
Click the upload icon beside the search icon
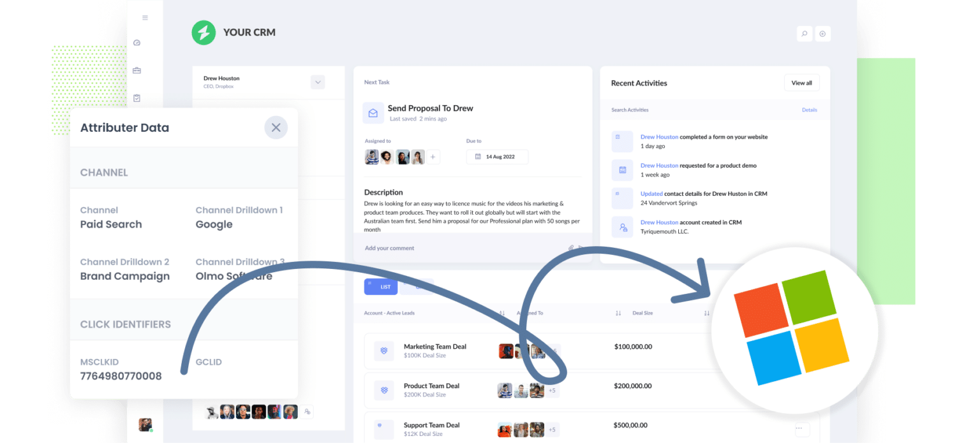tap(823, 34)
